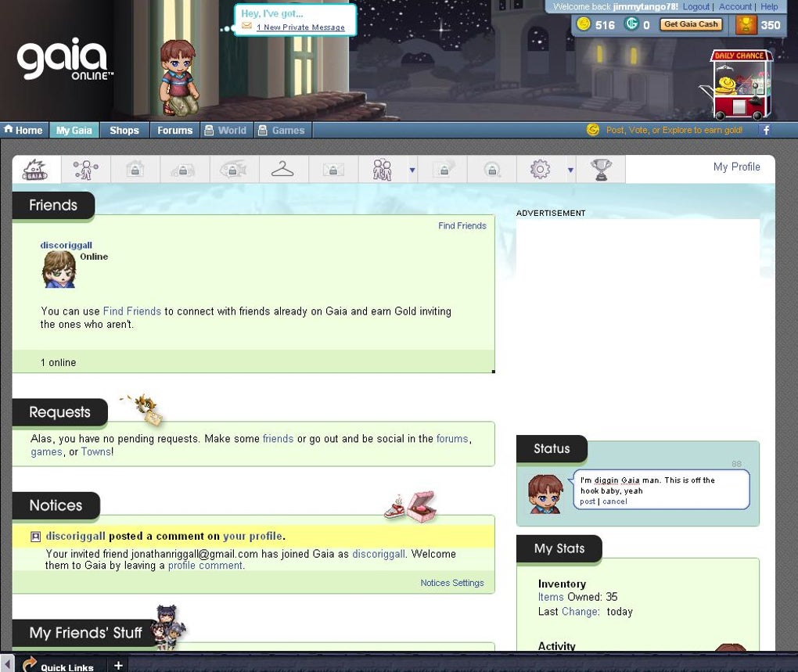
Task: Open the clothes hanger wardrobe tab
Action: click(x=282, y=170)
